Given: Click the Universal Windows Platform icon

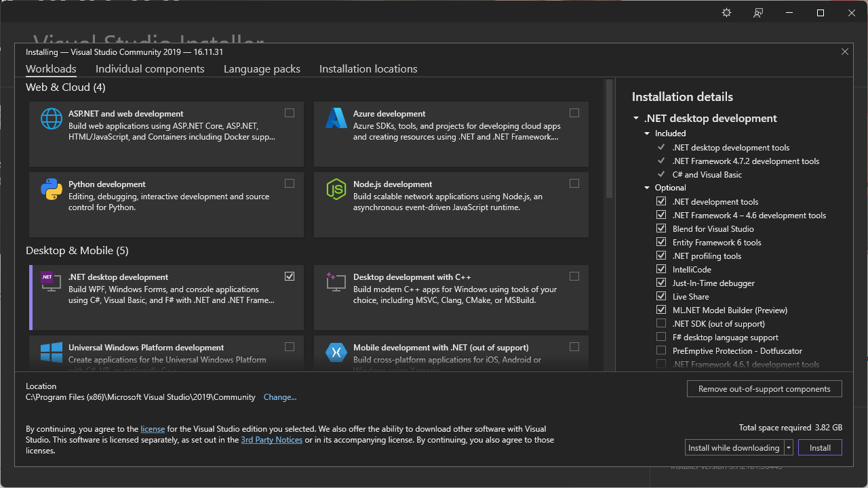Looking at the screenshot, I should coord(52,352).
